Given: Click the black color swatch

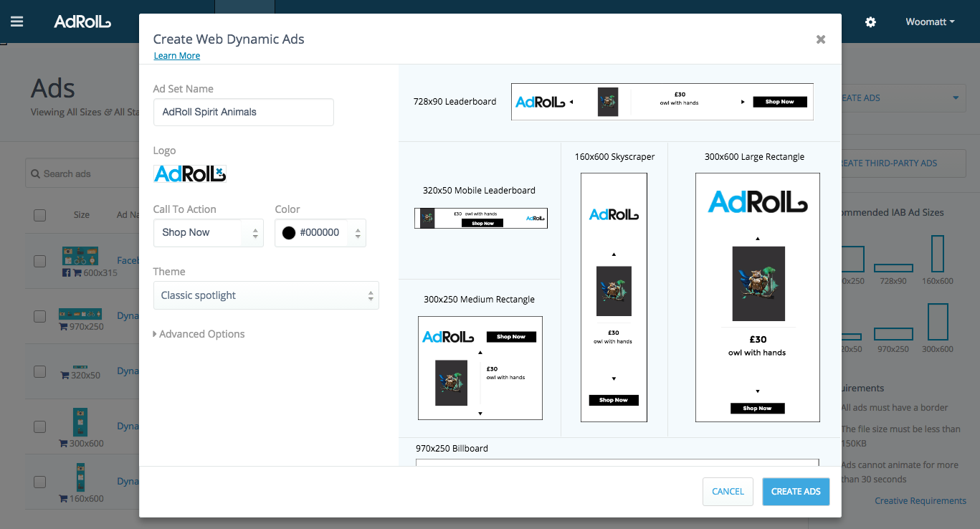Looking at the screenshot, I should (x=289, y=233).
